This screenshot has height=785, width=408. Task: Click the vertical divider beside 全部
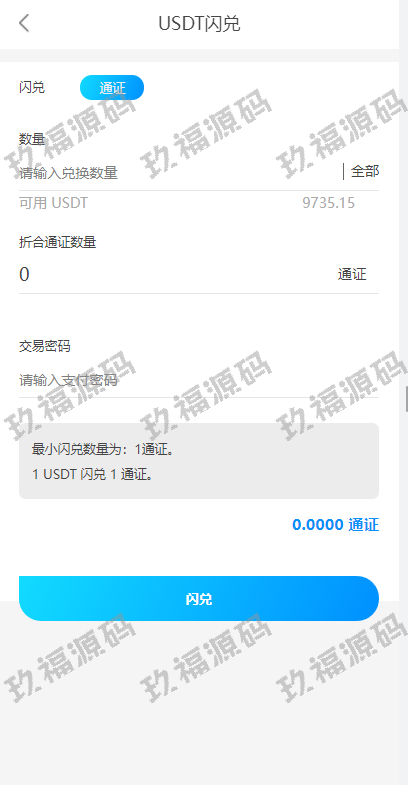point(343,171)
